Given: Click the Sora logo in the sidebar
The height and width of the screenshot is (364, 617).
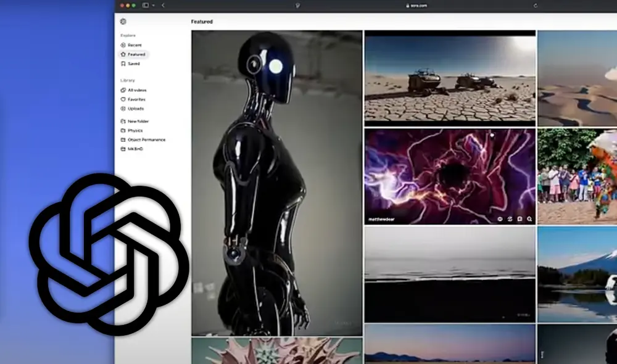Looking at the screenshot, I should (x=123, y=22).
